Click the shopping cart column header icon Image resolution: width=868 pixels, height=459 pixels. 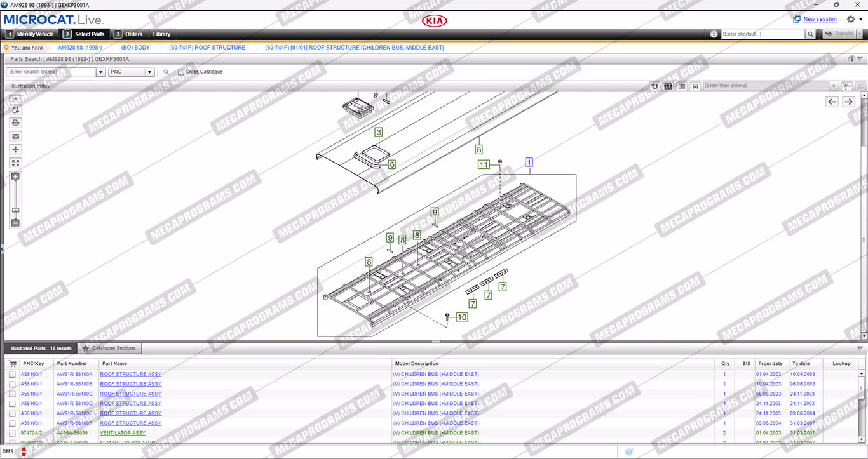(x=13, y=364)
